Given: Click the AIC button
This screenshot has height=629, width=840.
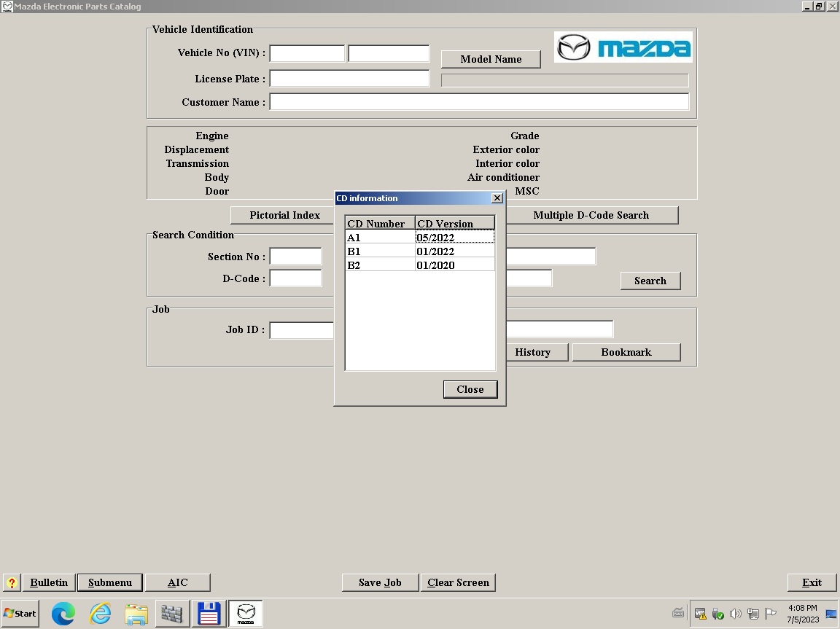Looking at the screenshot, I should click(178, 582).
